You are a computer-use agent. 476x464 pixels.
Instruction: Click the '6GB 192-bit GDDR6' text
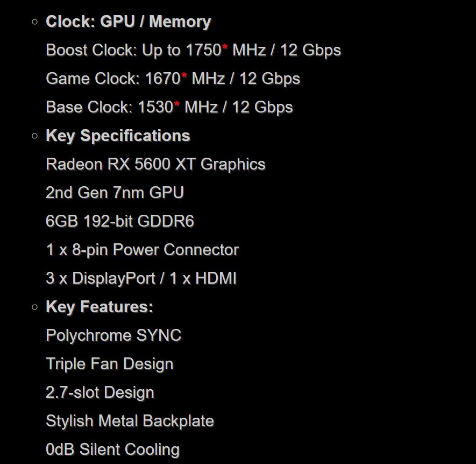click(x=119, y=221)
